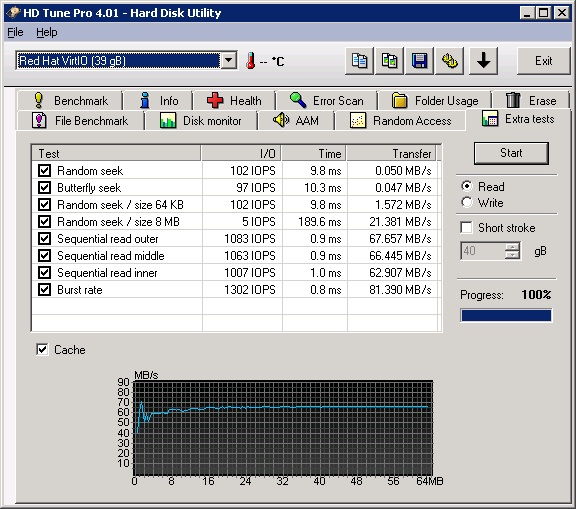Switch to the Random Access tab

401,120
